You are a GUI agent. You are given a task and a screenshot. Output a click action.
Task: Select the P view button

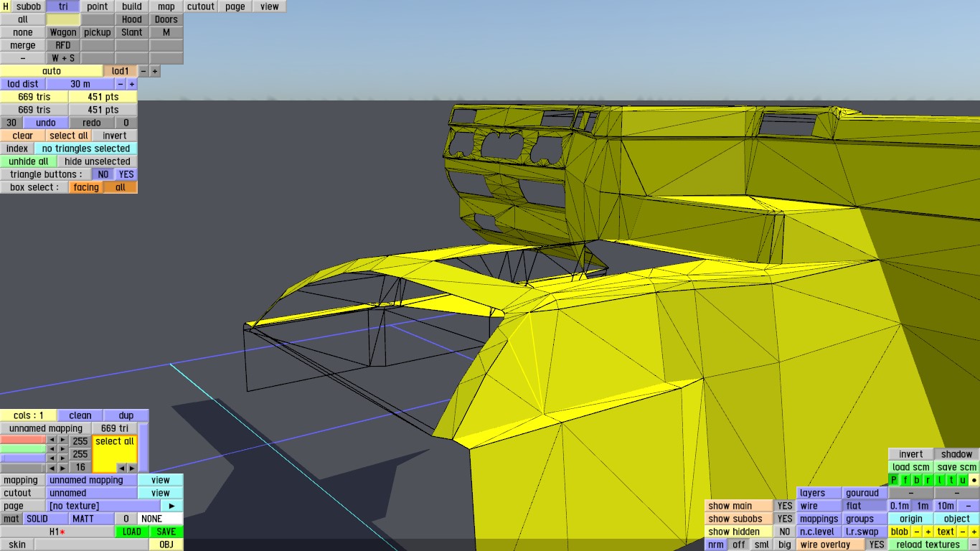click(894, 480)
